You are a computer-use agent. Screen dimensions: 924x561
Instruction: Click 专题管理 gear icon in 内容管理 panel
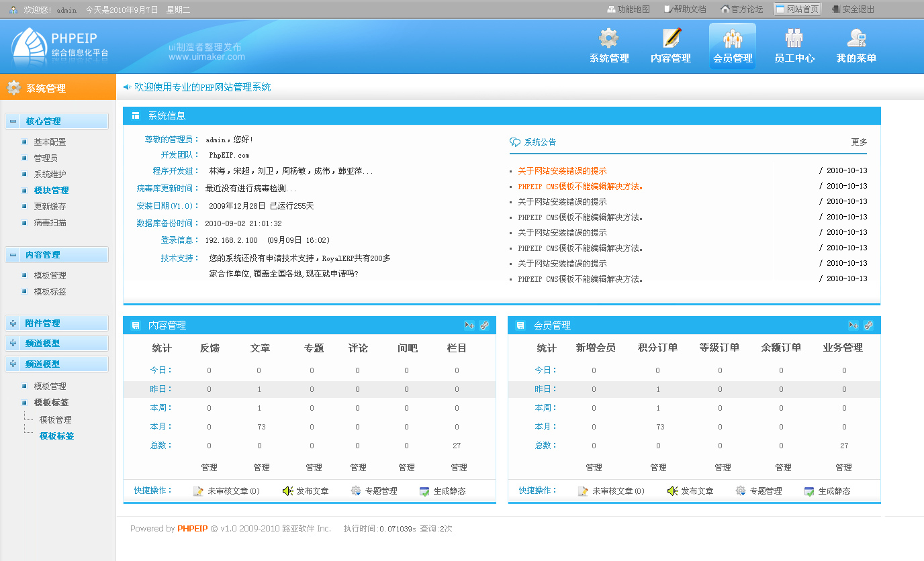click(356, 491)
